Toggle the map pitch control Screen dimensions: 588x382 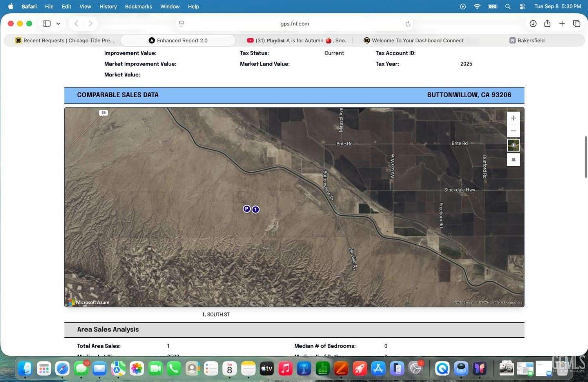point(513,160)
